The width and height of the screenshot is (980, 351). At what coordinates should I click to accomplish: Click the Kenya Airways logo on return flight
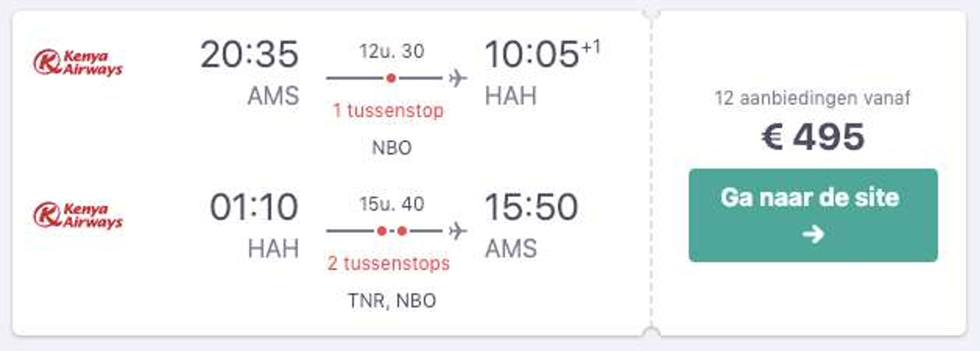click(x=78, y=215)
